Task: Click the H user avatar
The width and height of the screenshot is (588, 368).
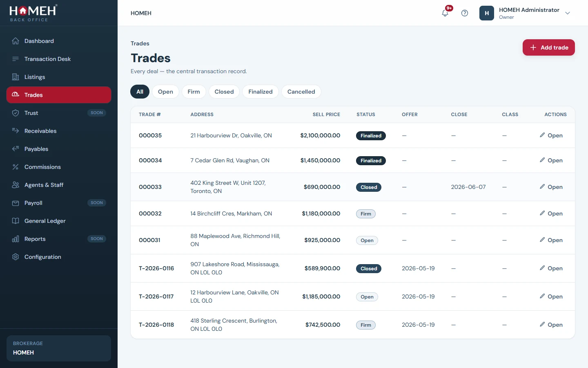Action: (487, 13)
